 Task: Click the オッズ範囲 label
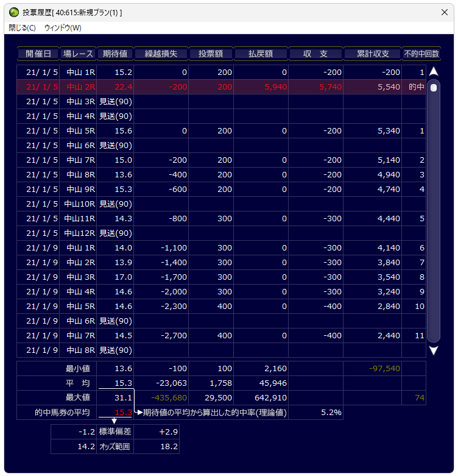(114, 447)
